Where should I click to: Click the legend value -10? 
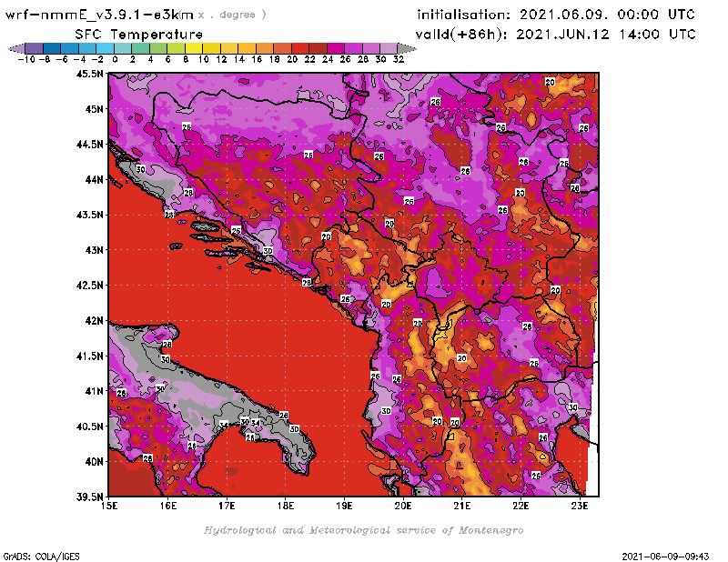(26, 59)
